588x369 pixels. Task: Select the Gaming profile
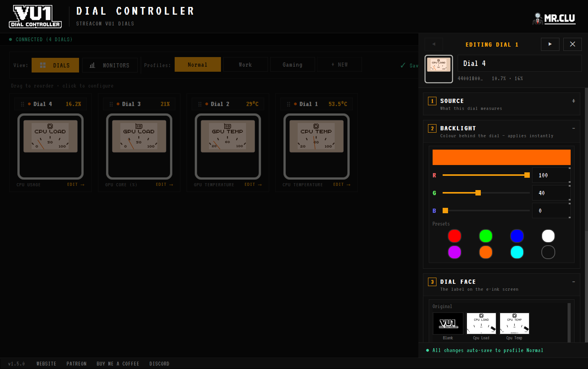pyautogui.click(x=293, y=64)
